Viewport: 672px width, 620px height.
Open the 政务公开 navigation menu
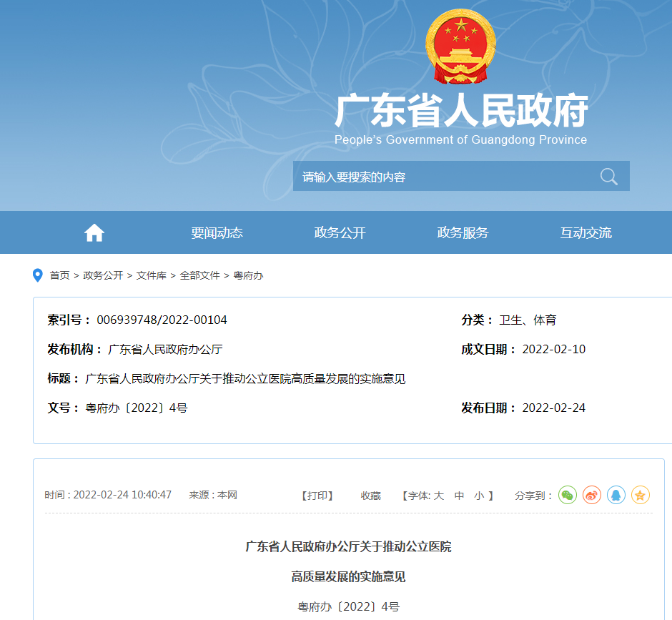tap(340, 233)
